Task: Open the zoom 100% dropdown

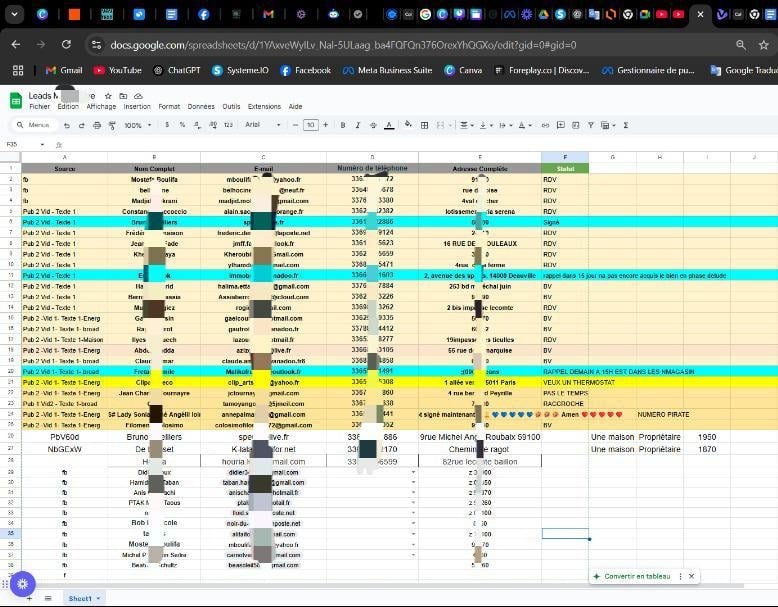Action: click(138, 125)
